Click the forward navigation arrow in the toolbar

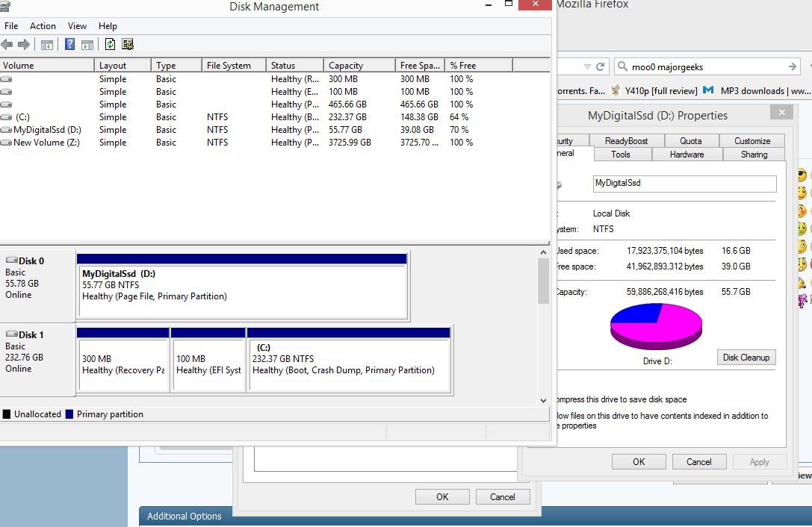(24, 44)
